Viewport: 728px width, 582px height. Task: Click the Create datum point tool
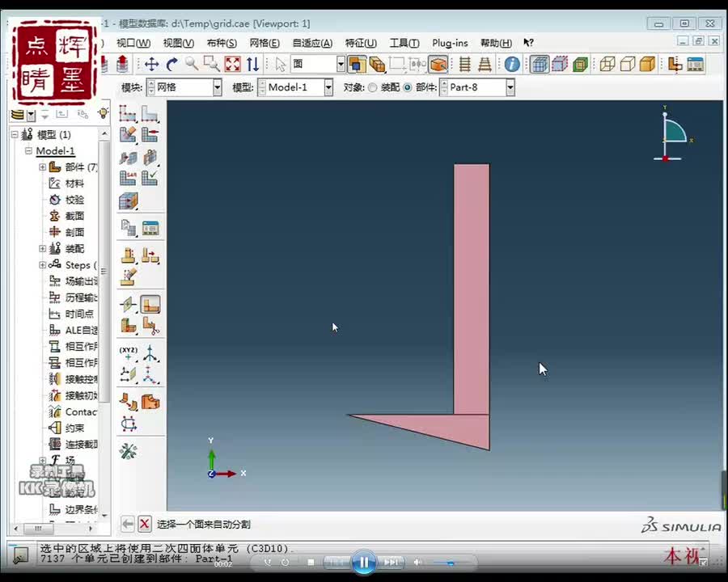tap(128, 353)
